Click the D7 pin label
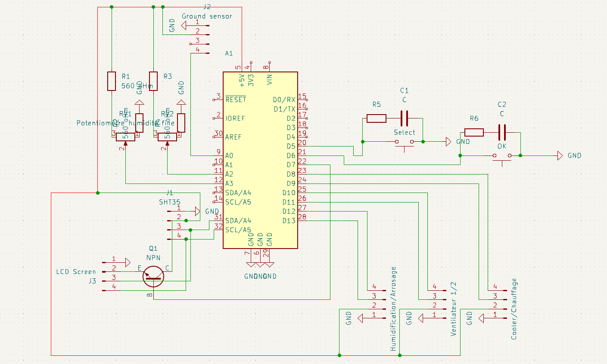The width and height of the screenshot is (607, 364). 291,165
